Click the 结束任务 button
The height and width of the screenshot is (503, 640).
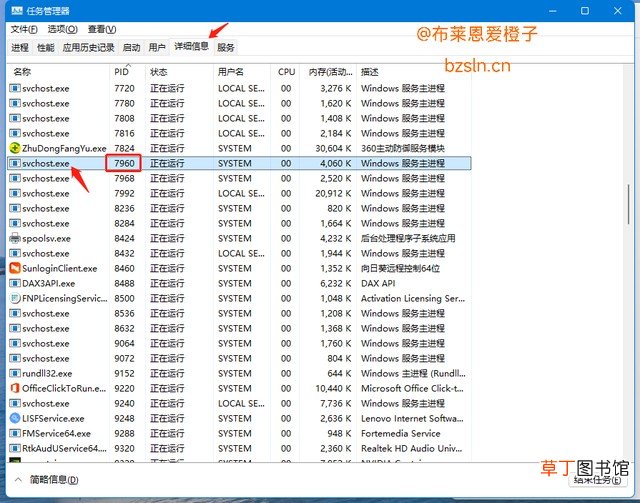click(x=597, y=480)
